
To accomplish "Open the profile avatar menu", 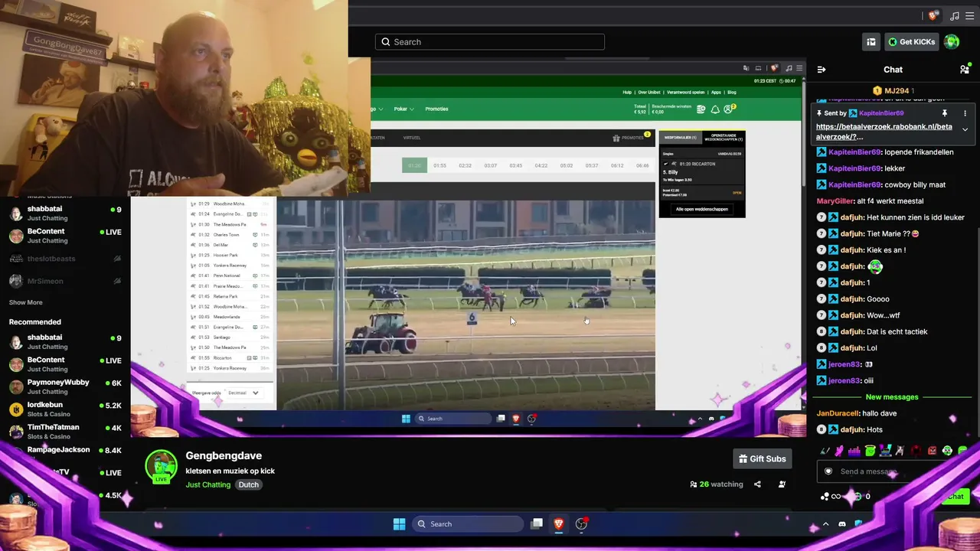I will click(x=952, y=42).
